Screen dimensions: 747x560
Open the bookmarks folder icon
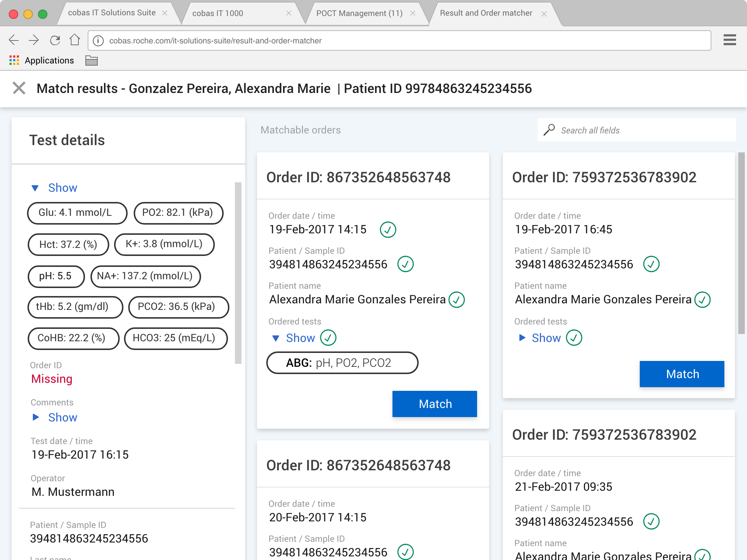pos(91,61)
